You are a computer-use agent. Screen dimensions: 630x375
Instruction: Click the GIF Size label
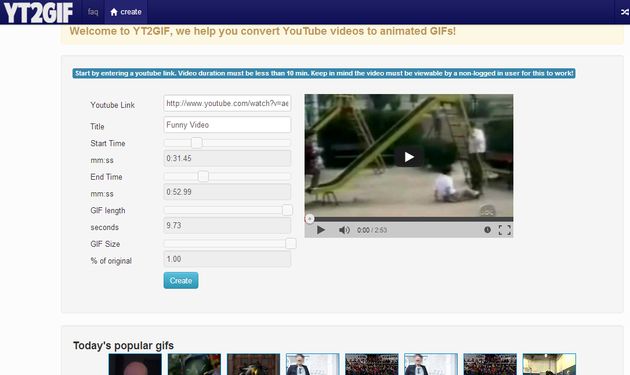[x=105, y=244]
